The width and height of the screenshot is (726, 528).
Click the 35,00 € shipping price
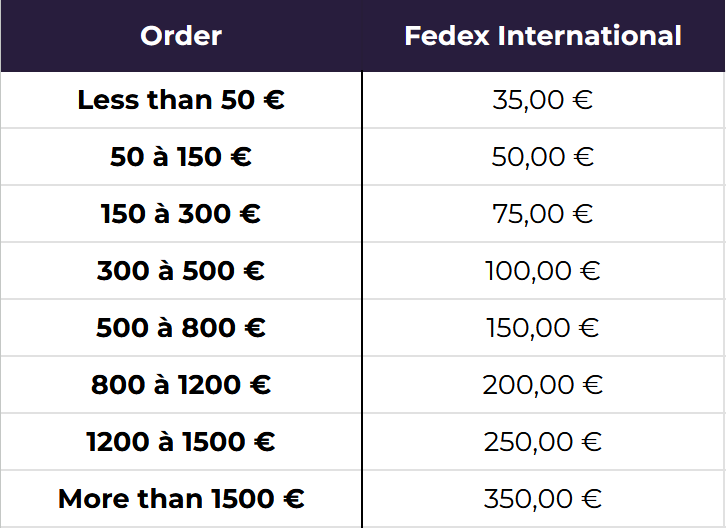coord(543,100)
